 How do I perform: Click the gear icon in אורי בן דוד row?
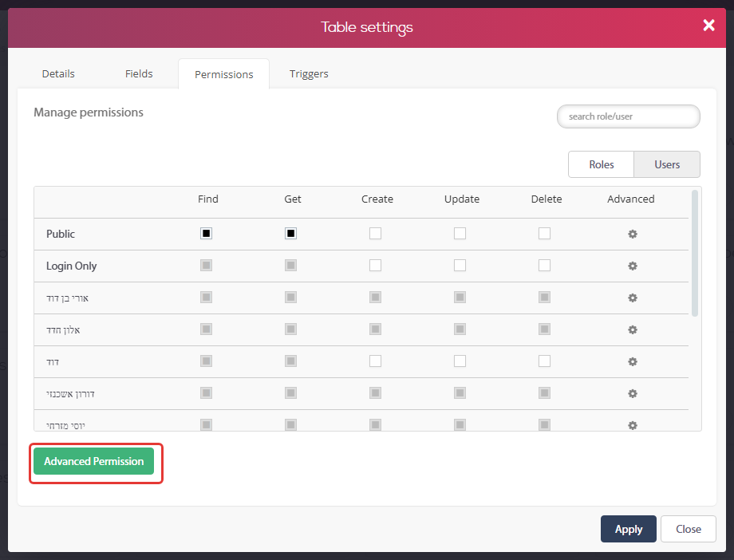[x=633, y=298]
